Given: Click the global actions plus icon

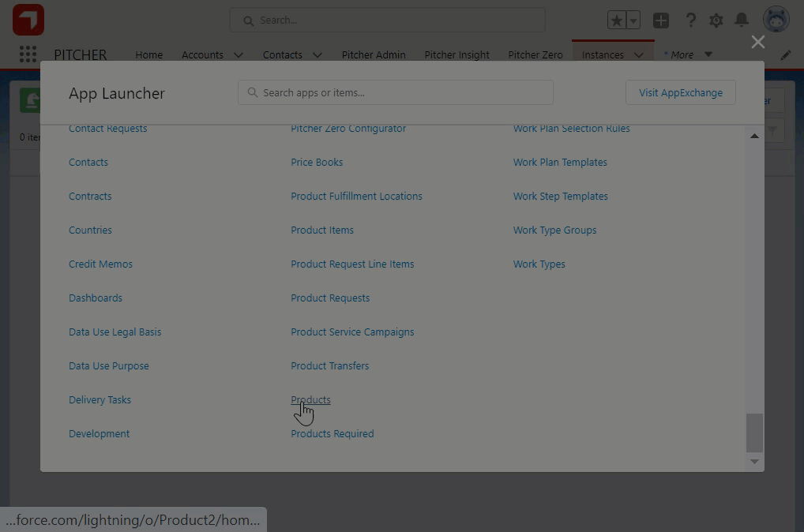Looking at the screenshot, I should tap(661, 21).
